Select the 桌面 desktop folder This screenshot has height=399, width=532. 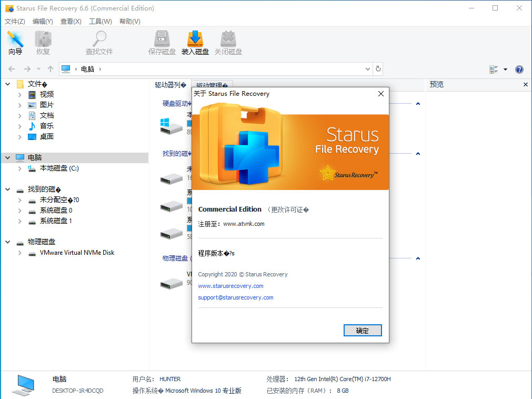tap(46, 136)
